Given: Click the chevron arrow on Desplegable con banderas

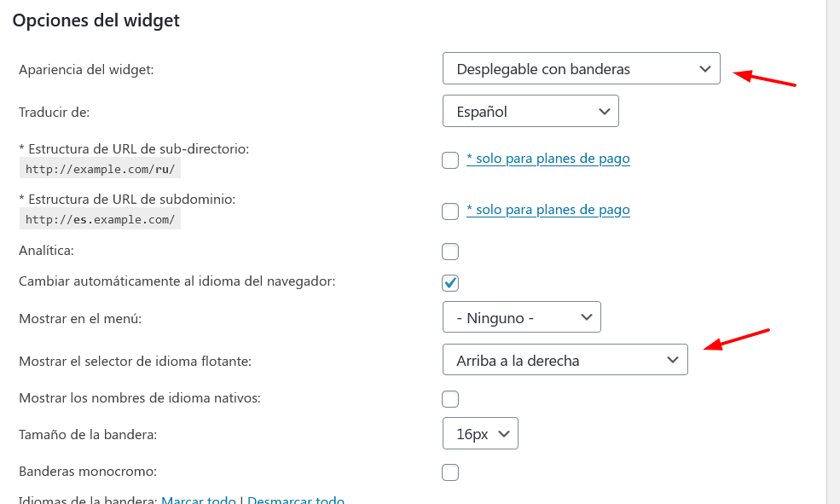Looking at the screenshot, I should coord(705,68).
